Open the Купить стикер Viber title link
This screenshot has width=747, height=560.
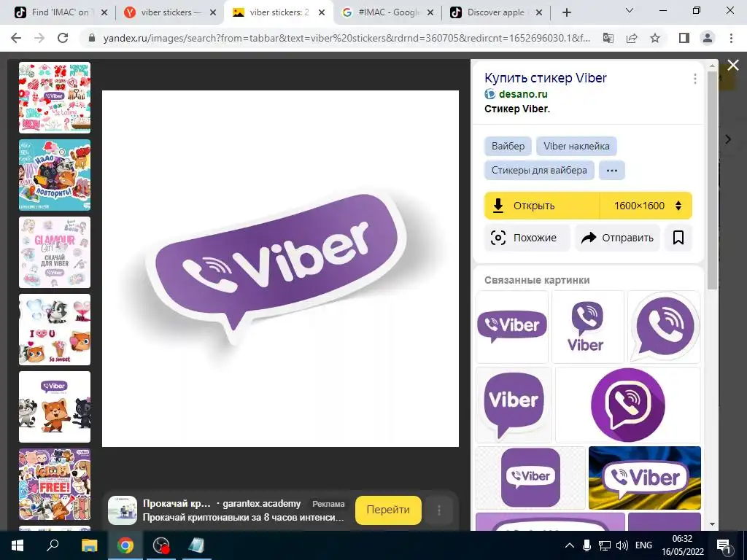coord(546,77)
